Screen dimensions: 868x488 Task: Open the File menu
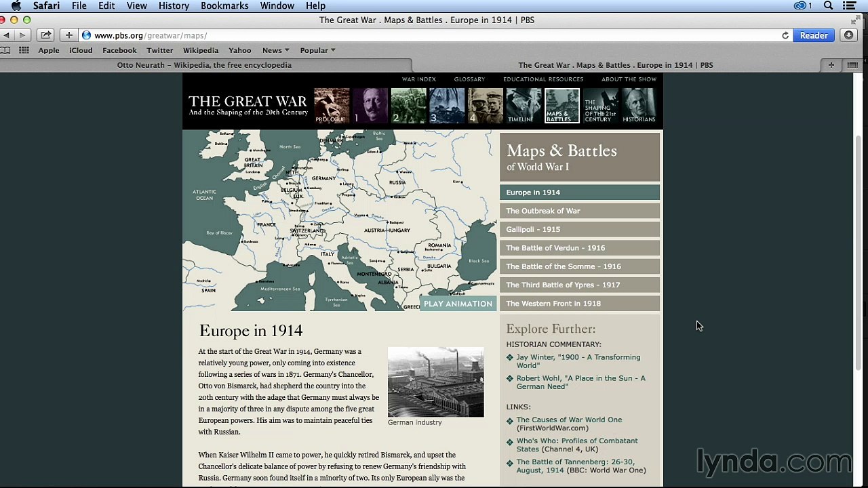point(79,5)
